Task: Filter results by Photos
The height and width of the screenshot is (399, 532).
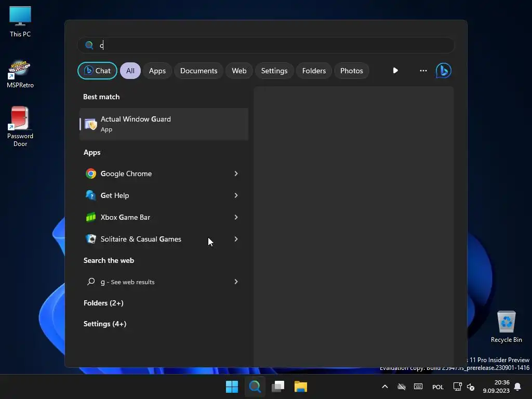Action: (352, 71)
